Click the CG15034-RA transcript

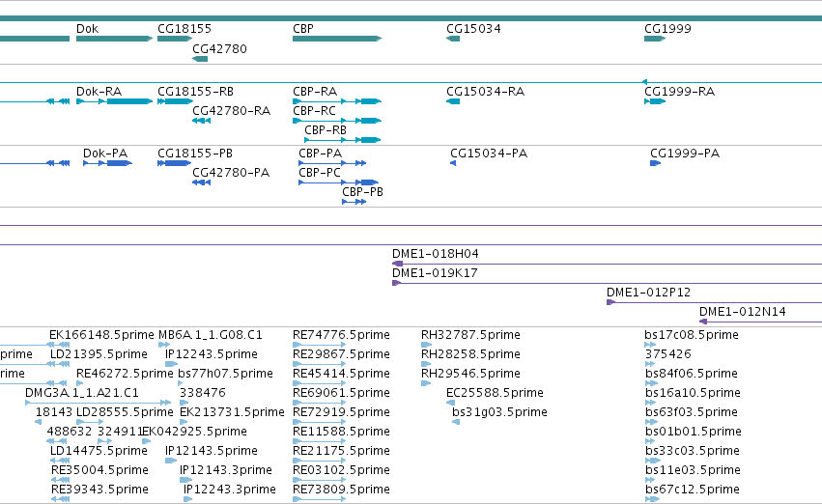click(x=453, y=101)
